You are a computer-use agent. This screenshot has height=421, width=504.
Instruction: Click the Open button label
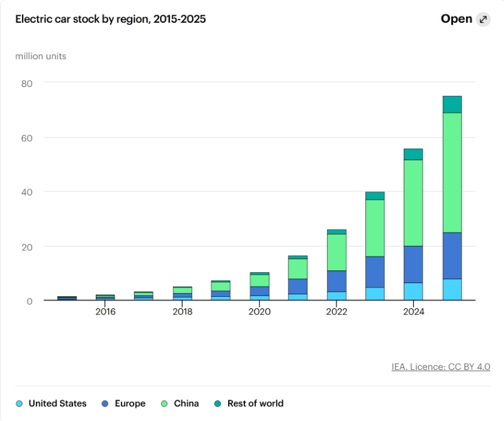tap(456, 19)
